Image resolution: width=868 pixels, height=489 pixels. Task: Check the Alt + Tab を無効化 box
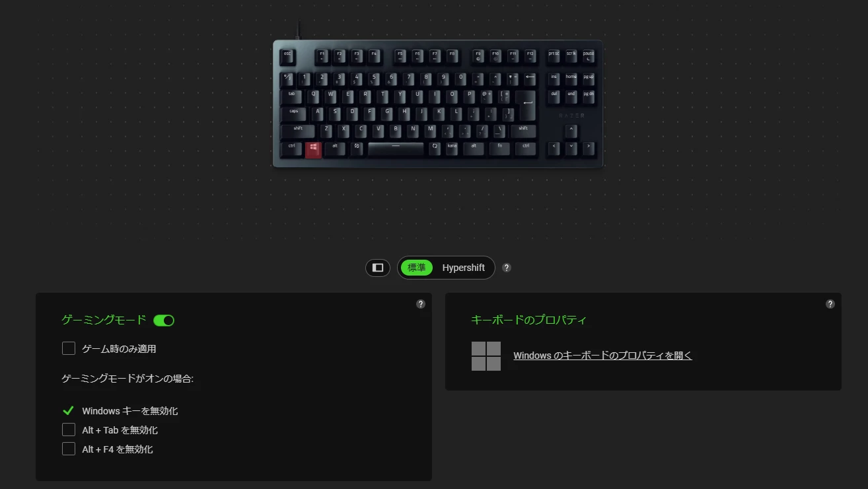pyautogui.click(x=69, y=430)
